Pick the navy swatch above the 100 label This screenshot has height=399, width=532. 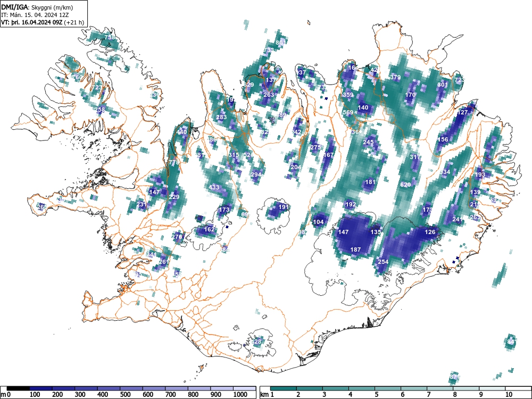[x=41, y=388]
